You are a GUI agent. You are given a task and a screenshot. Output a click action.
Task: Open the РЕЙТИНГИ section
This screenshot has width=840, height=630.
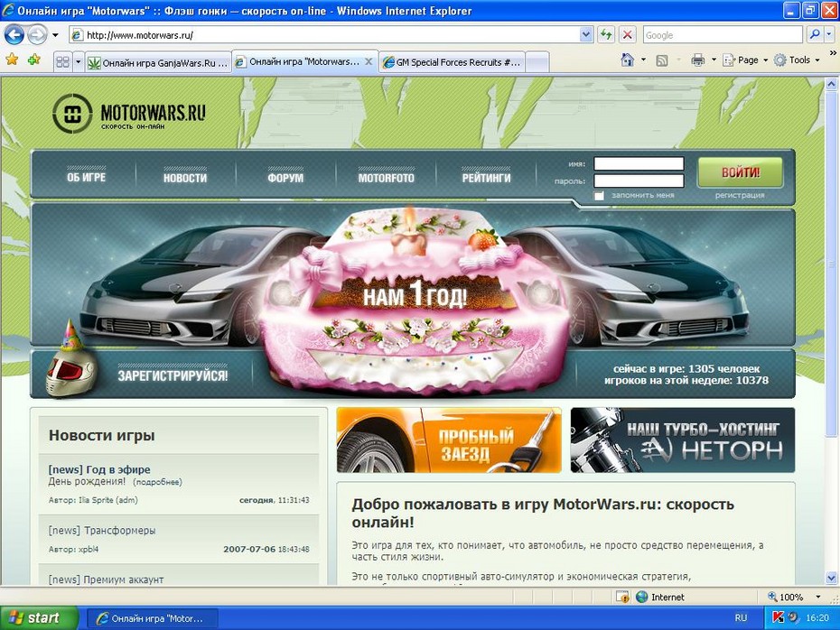[487, 178]
